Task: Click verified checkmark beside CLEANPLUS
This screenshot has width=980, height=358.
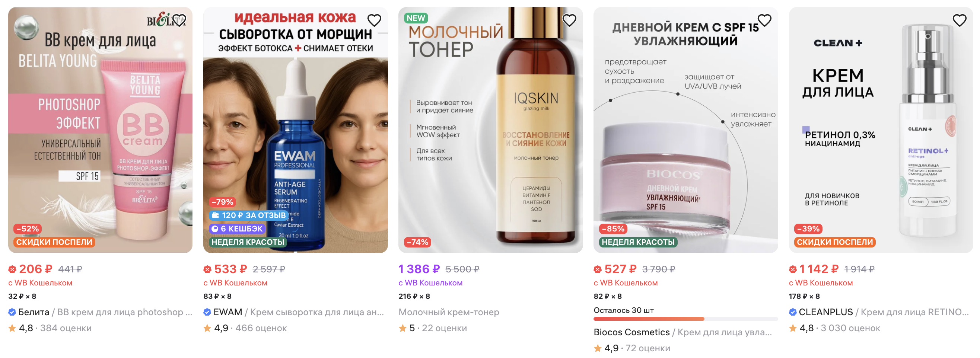Action: click(x=793, y=312)
